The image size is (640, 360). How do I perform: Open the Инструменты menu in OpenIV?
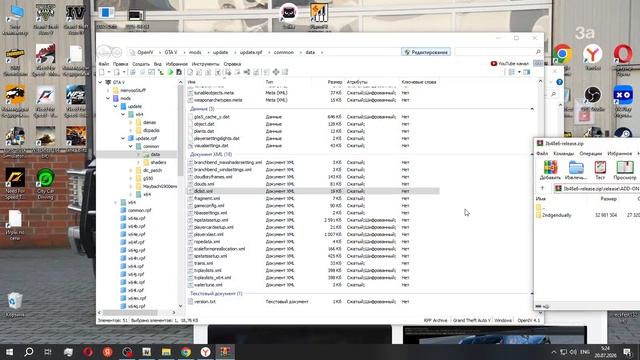pos(205,64)
